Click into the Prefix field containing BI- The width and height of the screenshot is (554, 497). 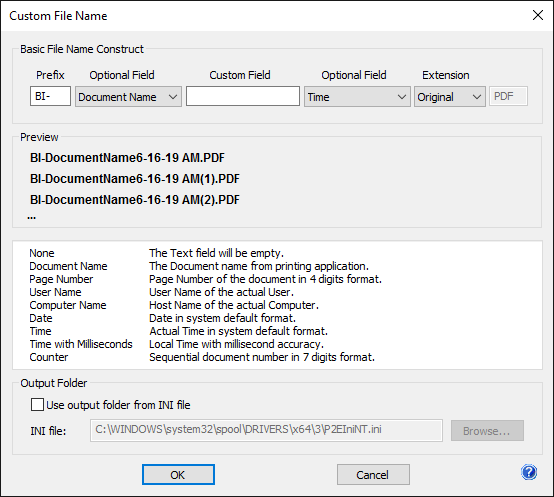pos(50,96)
